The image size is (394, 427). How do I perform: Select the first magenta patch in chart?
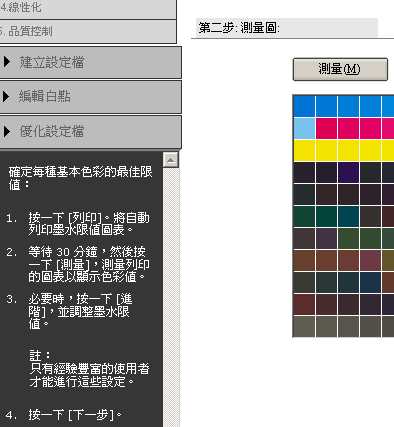(326, 128)
